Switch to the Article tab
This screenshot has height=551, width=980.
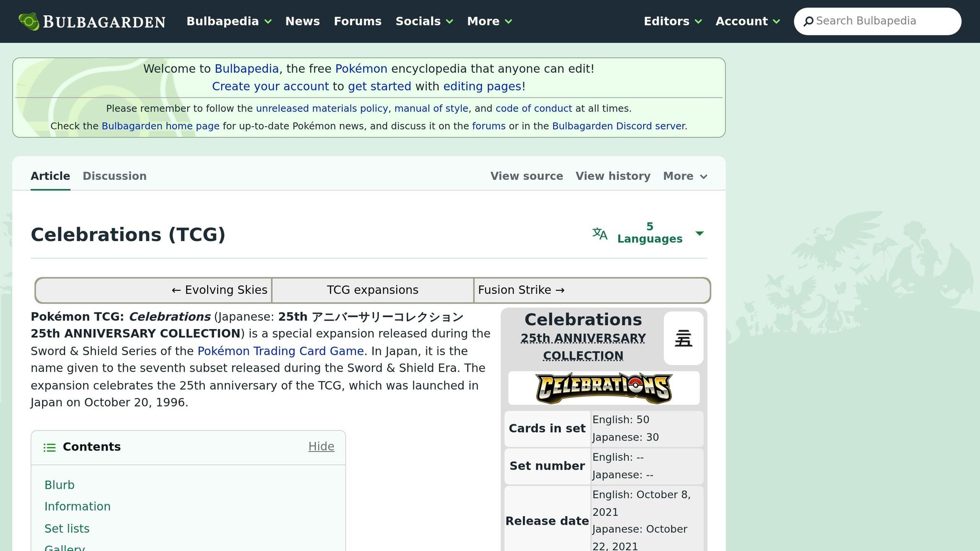50,176
